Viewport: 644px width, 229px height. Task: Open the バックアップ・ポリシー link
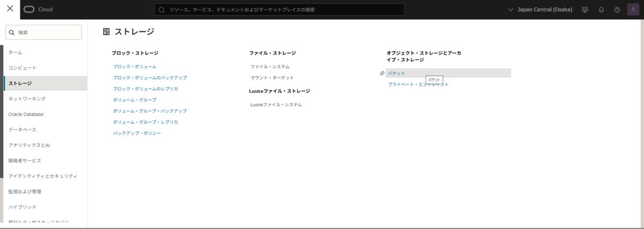[137, 133]
